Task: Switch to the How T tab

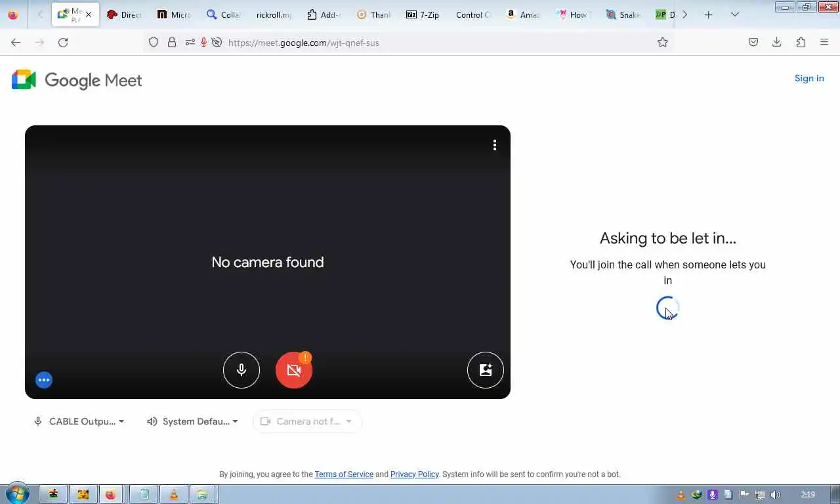Action: [x=573, y=14]
